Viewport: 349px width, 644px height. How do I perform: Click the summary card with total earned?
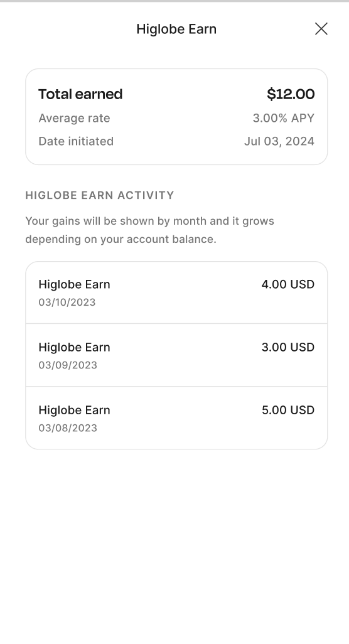(x=176, y=117)
